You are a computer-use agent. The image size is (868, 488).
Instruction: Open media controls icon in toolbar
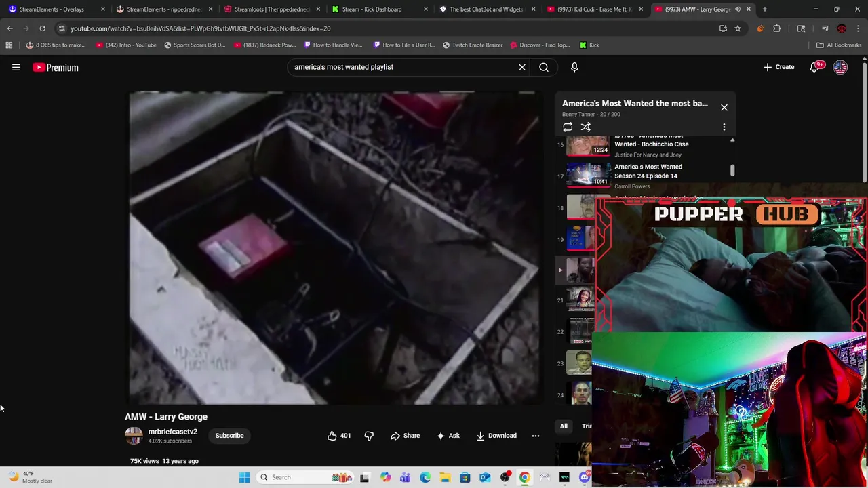[x=825, y=28]
